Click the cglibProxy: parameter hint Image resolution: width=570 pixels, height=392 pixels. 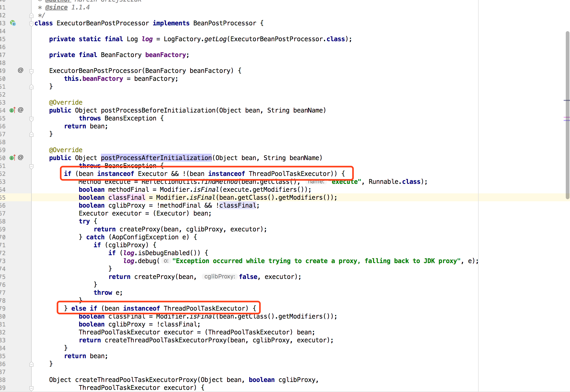coord(219,277)
